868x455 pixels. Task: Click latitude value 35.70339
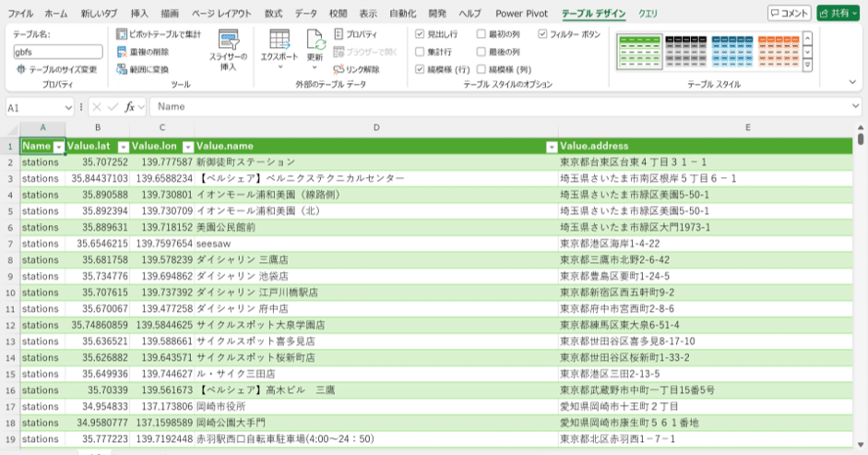coord(98,390)
